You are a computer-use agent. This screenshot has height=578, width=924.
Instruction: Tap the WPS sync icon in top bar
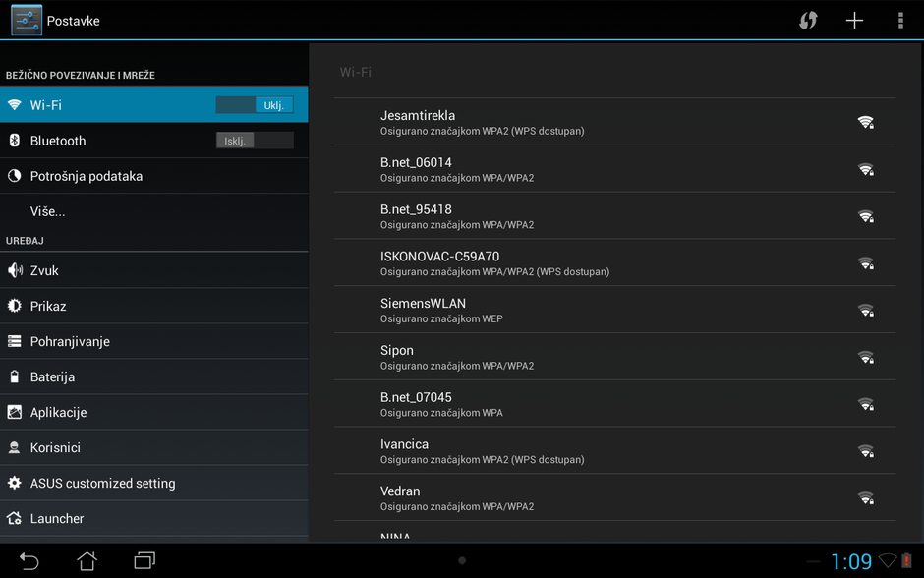tap(808, 21)
